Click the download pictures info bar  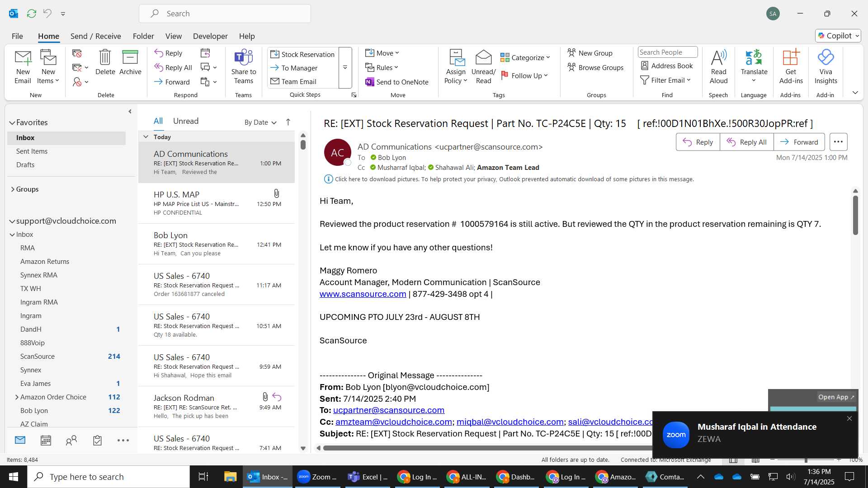pyautogui.click(x=509, y=179)
